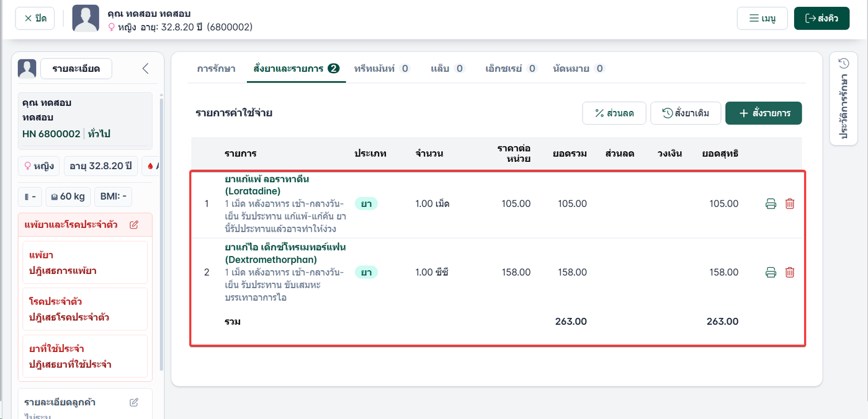Print the Loratadine medication label
Image resolution: width=868 pixels, height=419 pixels.
pos(771,204)
